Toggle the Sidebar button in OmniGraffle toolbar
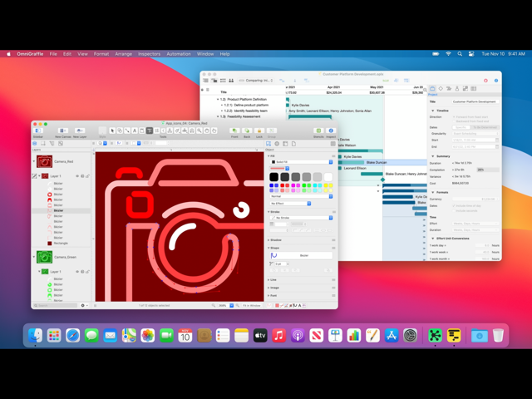 (38, 131)
